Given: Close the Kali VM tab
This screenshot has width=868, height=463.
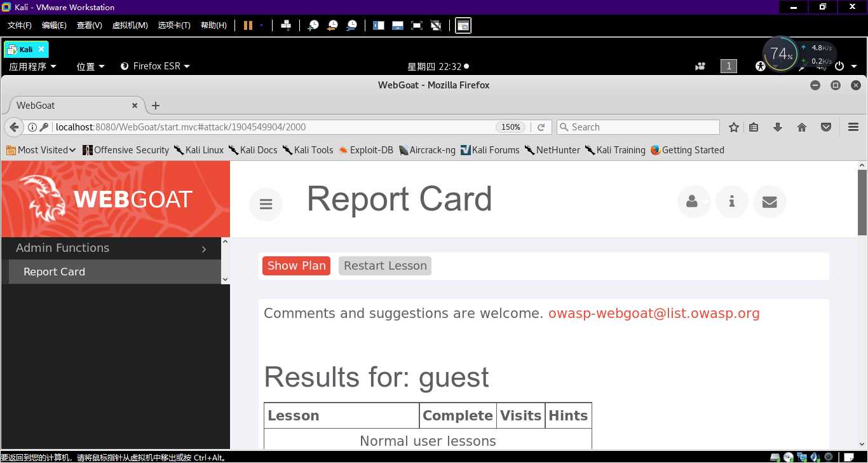Looking at the screenshot, I should click(x=41, y=49).
